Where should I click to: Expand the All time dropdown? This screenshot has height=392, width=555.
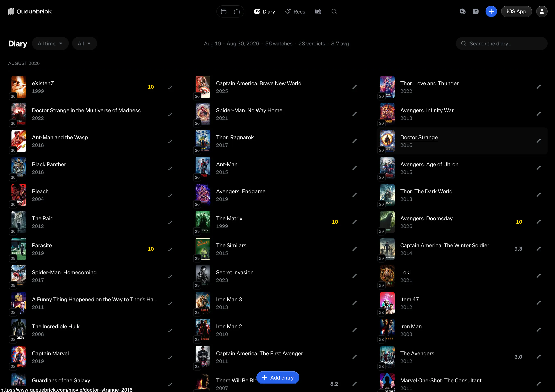(50, 43)
